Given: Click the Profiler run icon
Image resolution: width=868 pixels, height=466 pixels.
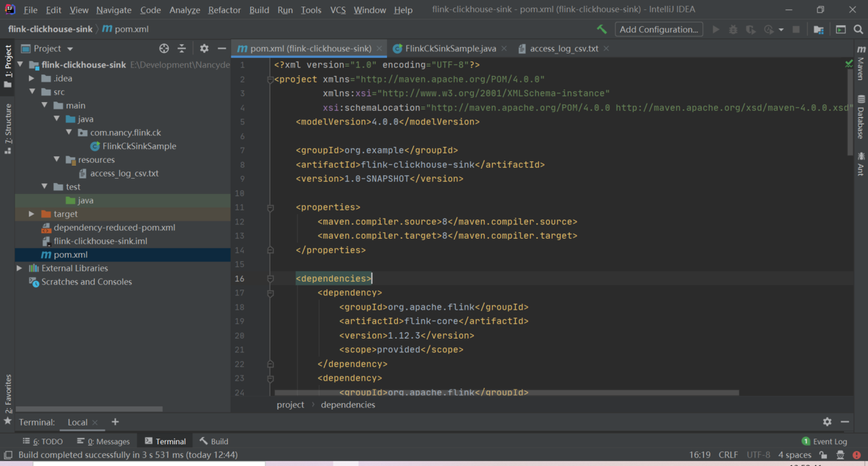Looking at the screenshot, I should point(769,30).
